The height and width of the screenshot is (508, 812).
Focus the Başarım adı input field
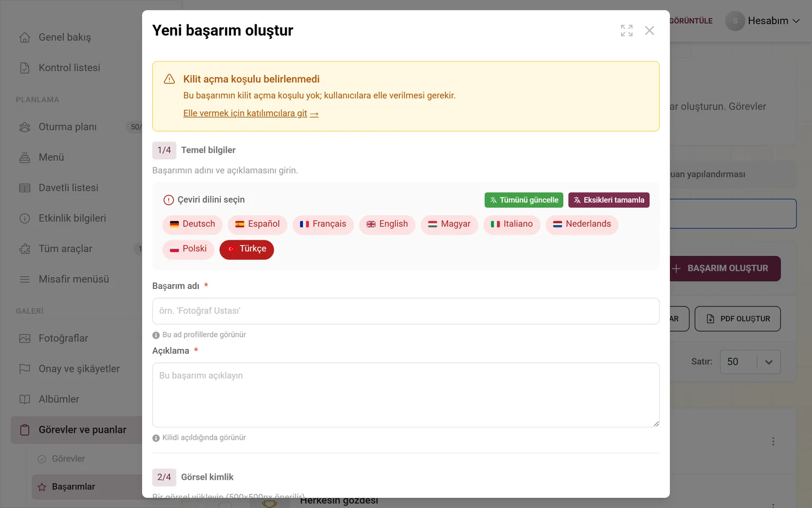[406, 311]
